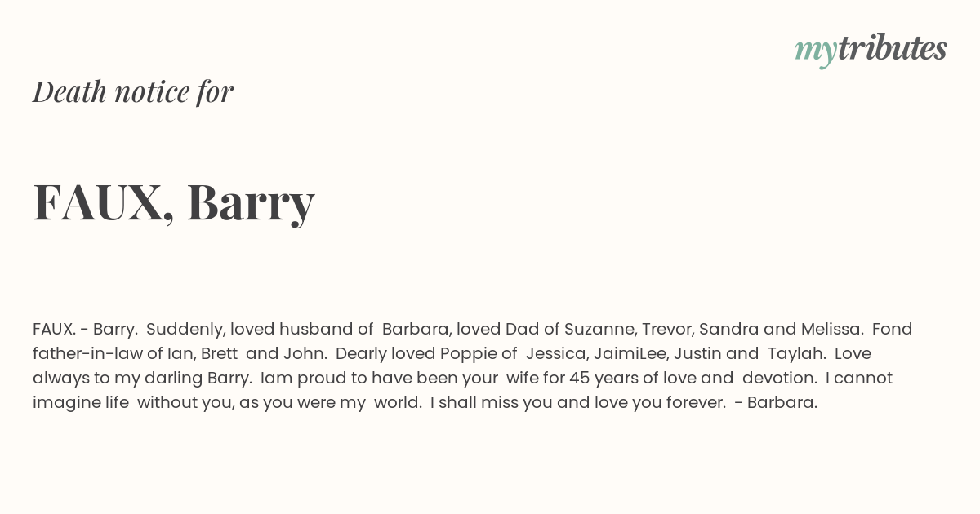Click the closing "- Barbara." signature
This screenshot has width=980, height=514.
(776, 402)
